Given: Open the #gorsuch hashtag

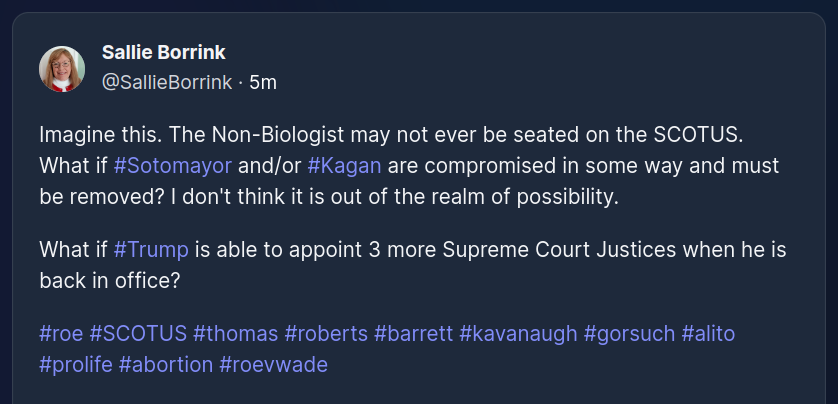Looking at the screenshot, I should 629,333.
